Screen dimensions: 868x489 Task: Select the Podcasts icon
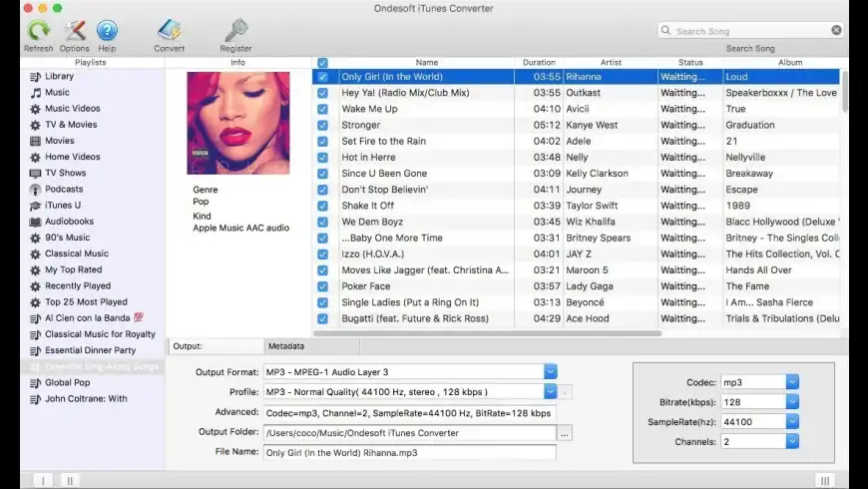[x=36, y=190]
